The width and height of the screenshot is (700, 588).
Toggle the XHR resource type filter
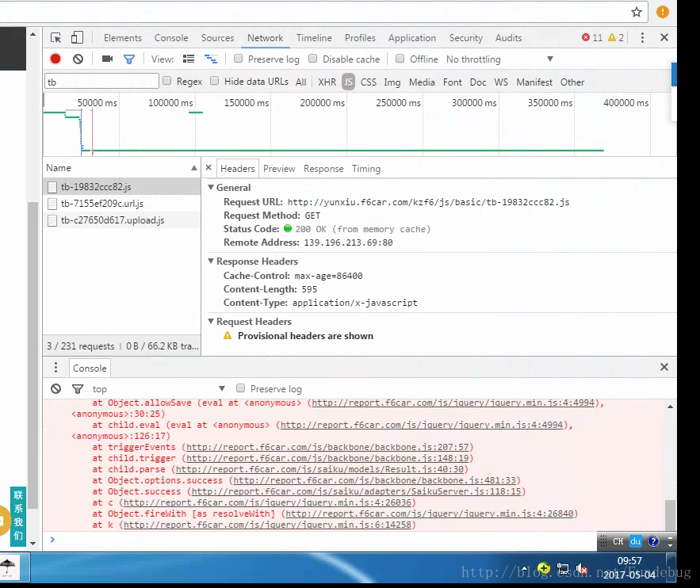327,82
